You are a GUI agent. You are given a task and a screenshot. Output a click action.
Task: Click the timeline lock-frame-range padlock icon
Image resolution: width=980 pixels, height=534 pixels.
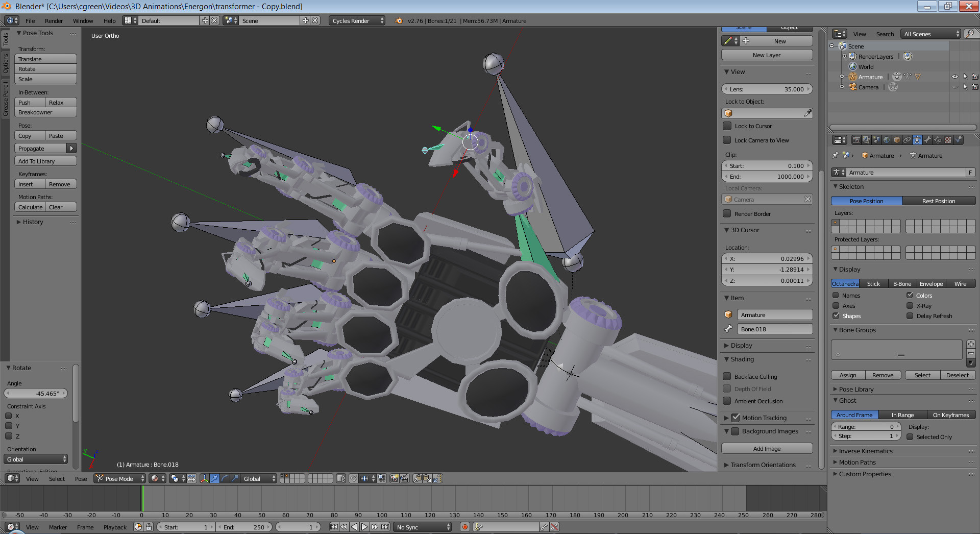tap(149, 527)
